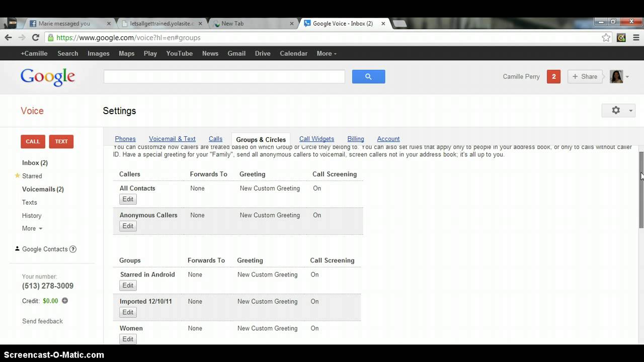Open Calendar from the Google bar

coord(293,53)
